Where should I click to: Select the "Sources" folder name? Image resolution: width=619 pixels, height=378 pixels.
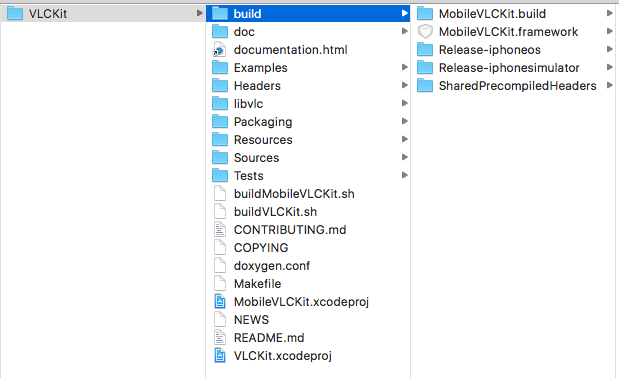tap(256, 158)
